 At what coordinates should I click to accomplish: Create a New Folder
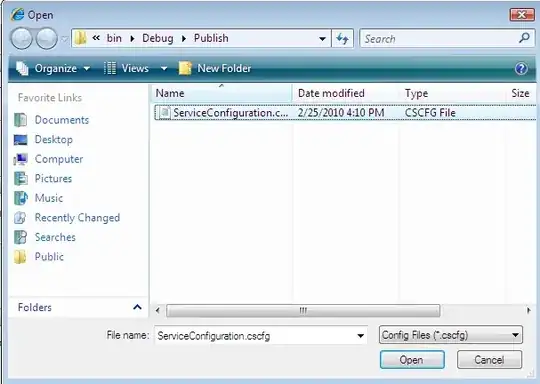(x=215, y=68)
